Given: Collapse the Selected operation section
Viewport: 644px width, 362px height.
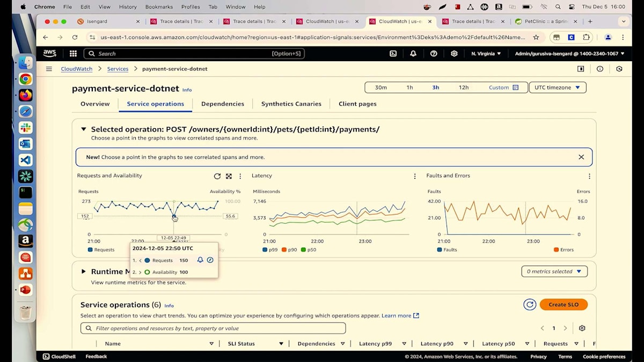Looking at the screenshot, I should click(83, 129).
